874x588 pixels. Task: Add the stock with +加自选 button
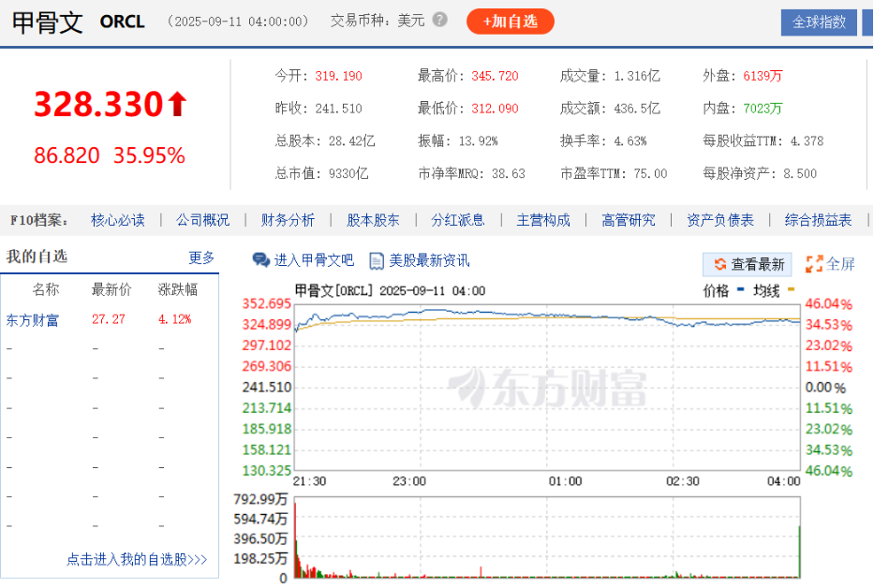tap(510, 21)
